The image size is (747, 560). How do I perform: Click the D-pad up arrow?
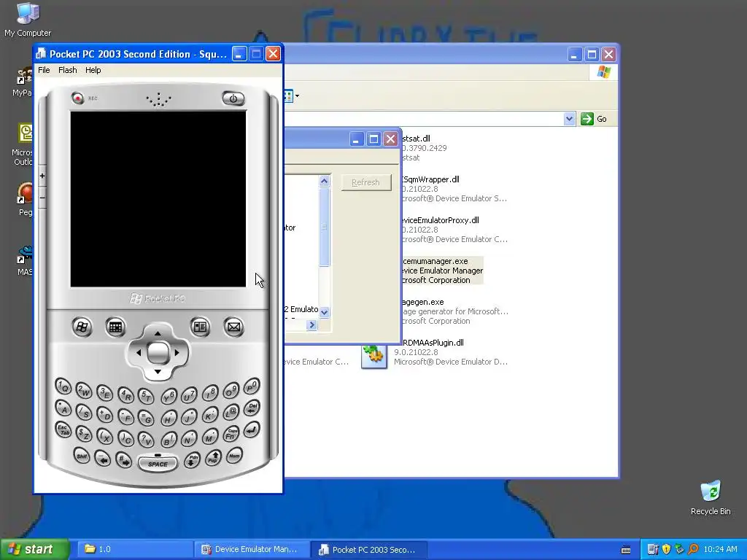[158, 333]
